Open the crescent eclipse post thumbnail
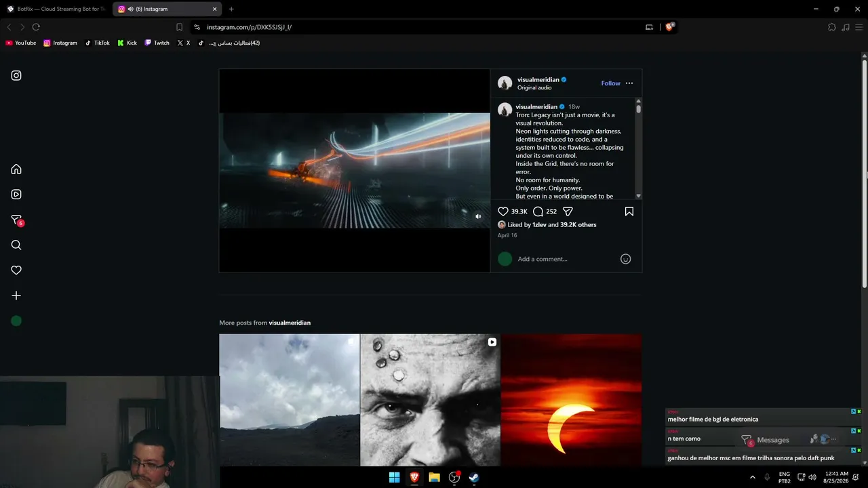This screenshot has width=868, height=488. 572,400
